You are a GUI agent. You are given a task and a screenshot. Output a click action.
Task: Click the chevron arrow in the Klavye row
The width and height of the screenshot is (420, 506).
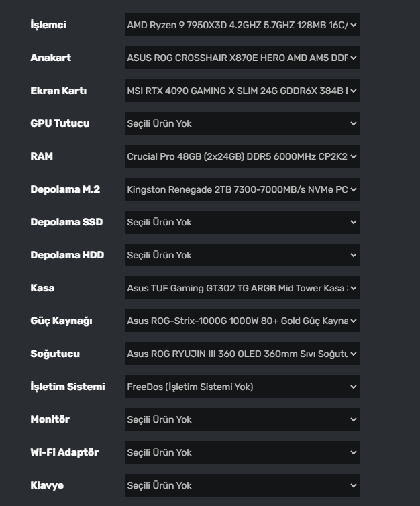coord(354,486)
